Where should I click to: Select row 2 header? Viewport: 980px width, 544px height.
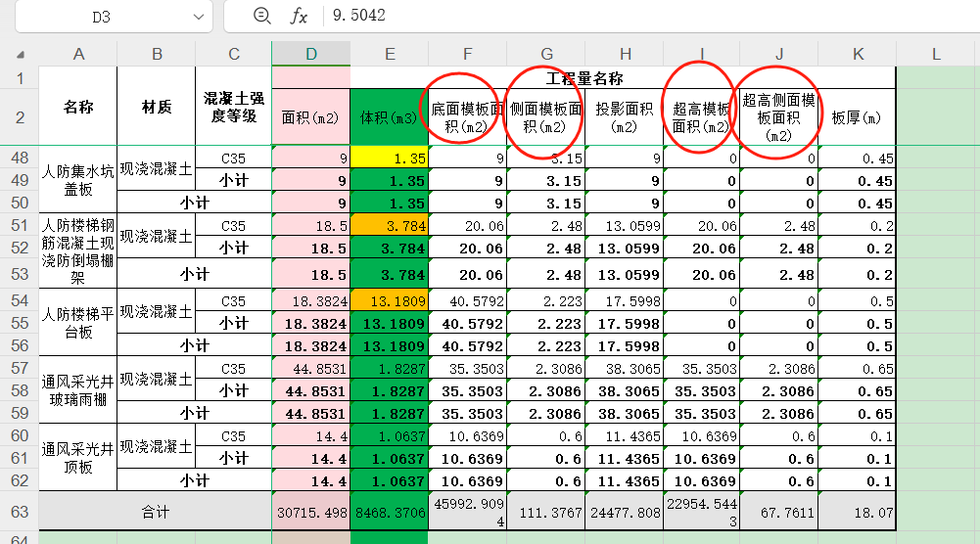click(20, 117)
